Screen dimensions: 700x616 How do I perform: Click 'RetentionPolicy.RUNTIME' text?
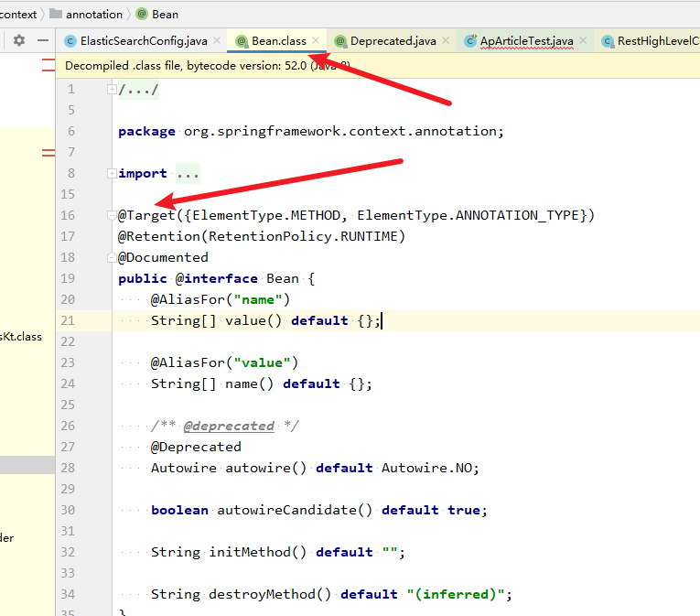pos(303,237)
